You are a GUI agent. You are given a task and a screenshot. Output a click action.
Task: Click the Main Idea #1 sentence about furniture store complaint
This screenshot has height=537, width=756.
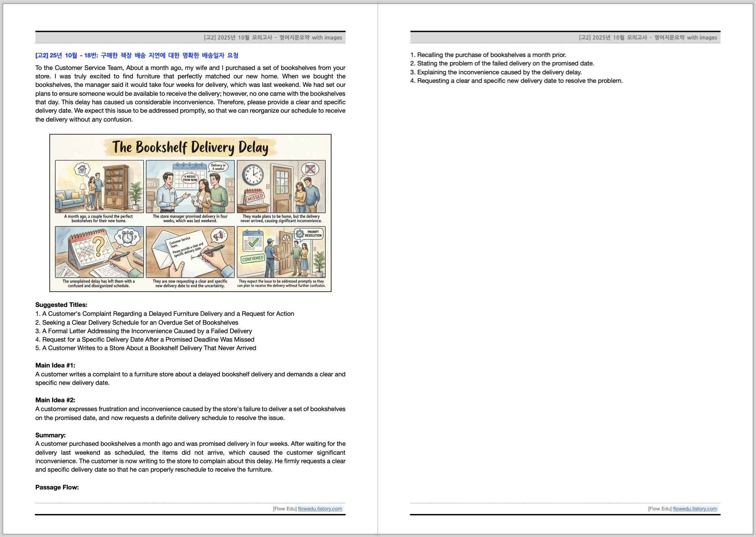[x=190, y=378]
